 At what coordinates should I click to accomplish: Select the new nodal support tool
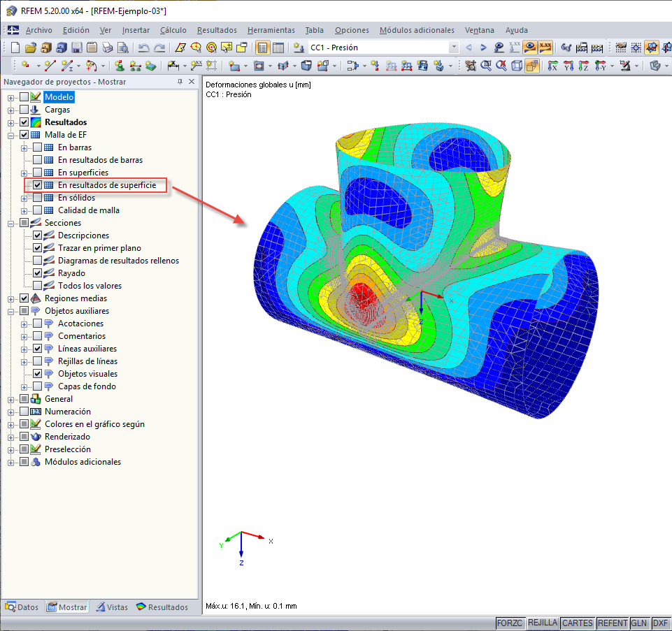(x=120, y=66)
